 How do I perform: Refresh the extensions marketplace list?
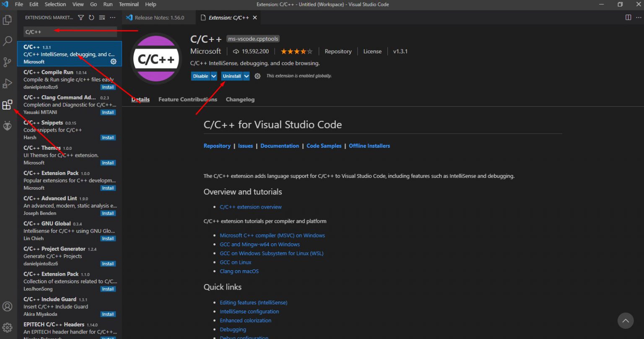tap(91, 18)
